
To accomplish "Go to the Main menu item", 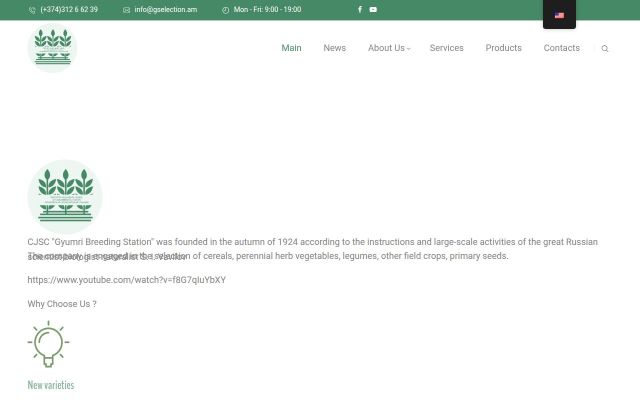I will click(291, 48).
